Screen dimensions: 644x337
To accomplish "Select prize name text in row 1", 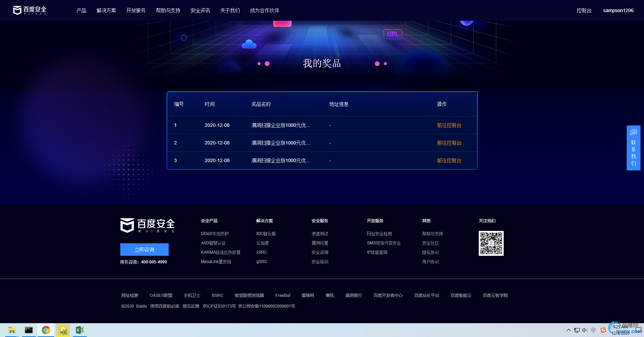I will pos(281,125).
